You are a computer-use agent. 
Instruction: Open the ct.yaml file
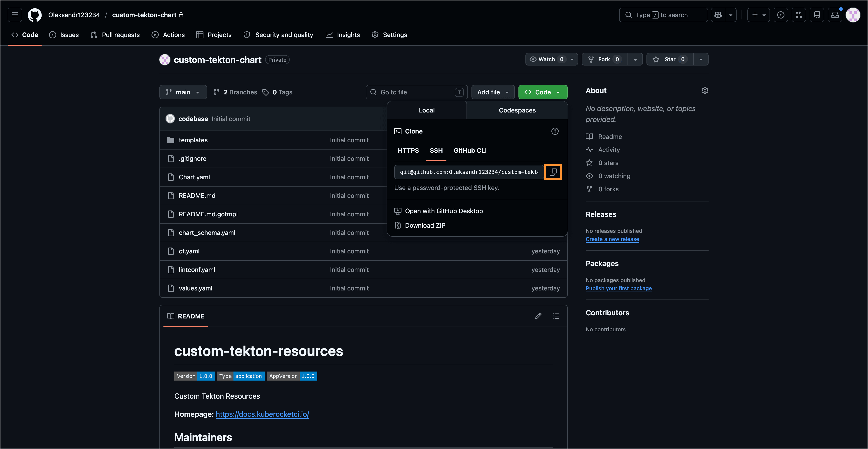tap(189, 251)
